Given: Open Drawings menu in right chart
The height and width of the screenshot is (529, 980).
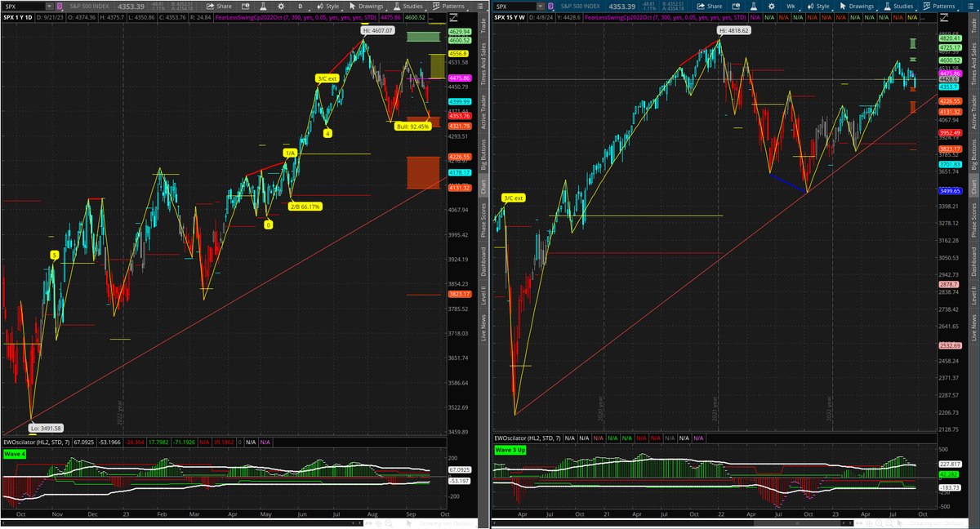Looking at the screenshot, I should tap(857, 6).
